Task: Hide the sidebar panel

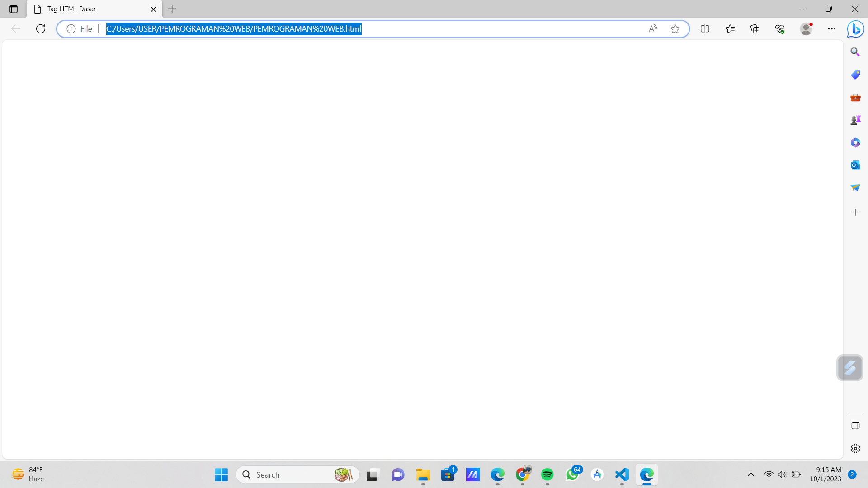Action: [855, 426]
